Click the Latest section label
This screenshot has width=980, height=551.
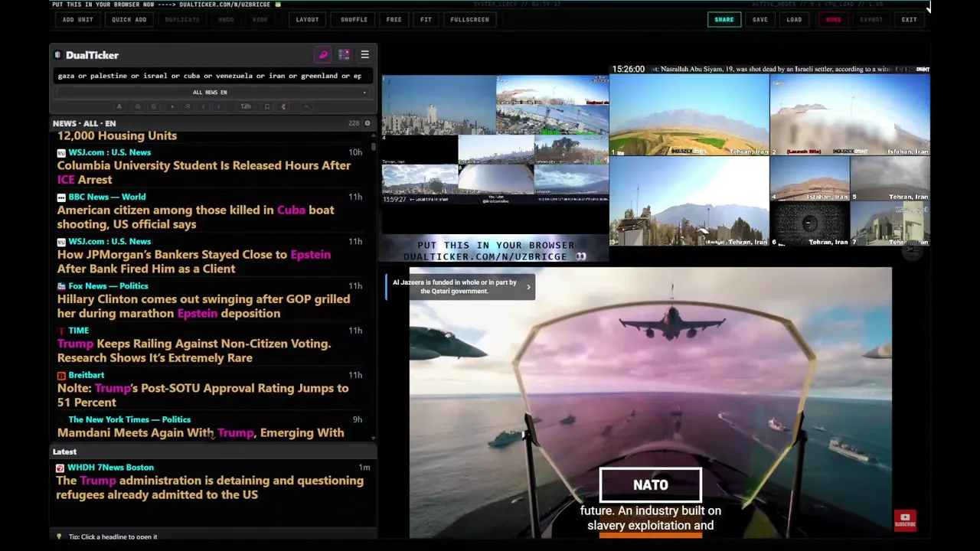pos(64,452)
